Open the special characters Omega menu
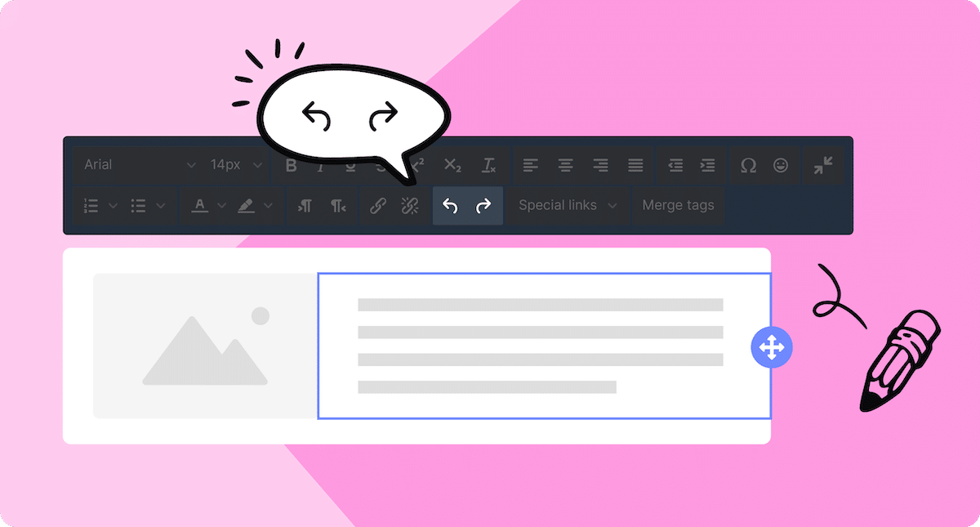980x527 pixels. pos(748,165)
